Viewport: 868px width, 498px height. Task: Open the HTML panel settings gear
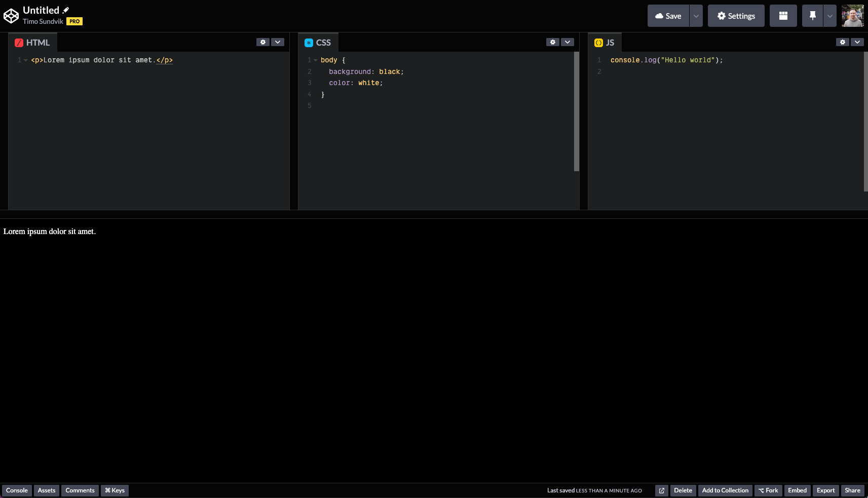point(263,42)
